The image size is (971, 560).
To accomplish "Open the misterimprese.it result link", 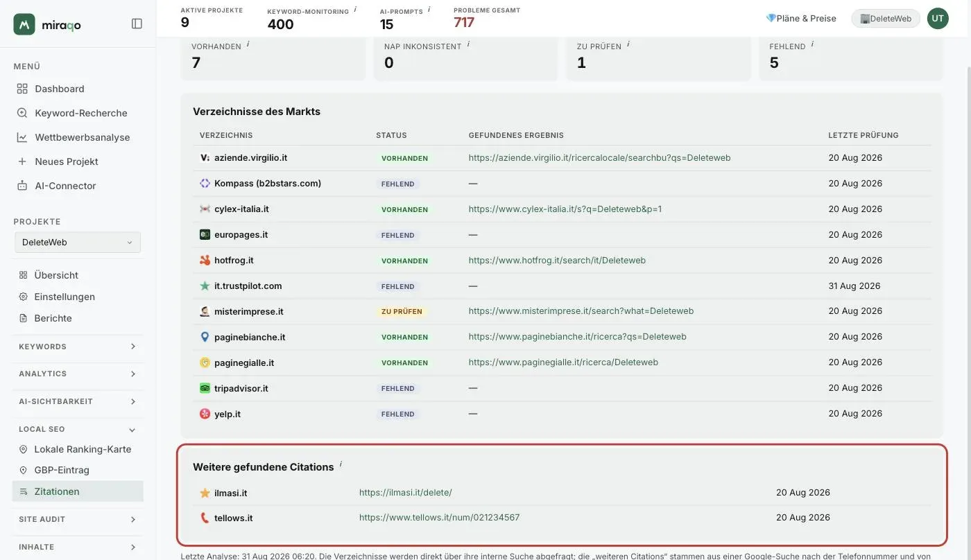I will [581, 311].
